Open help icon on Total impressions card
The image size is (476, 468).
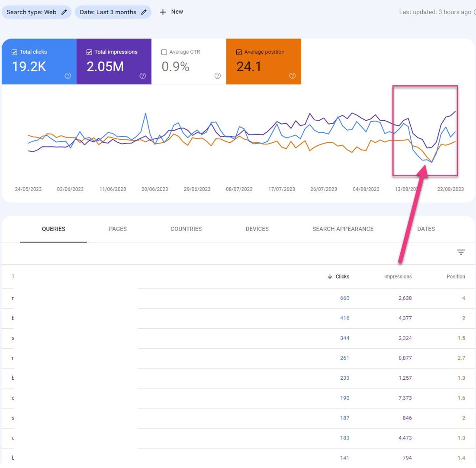pyautogui.click(x=143, y=76)
